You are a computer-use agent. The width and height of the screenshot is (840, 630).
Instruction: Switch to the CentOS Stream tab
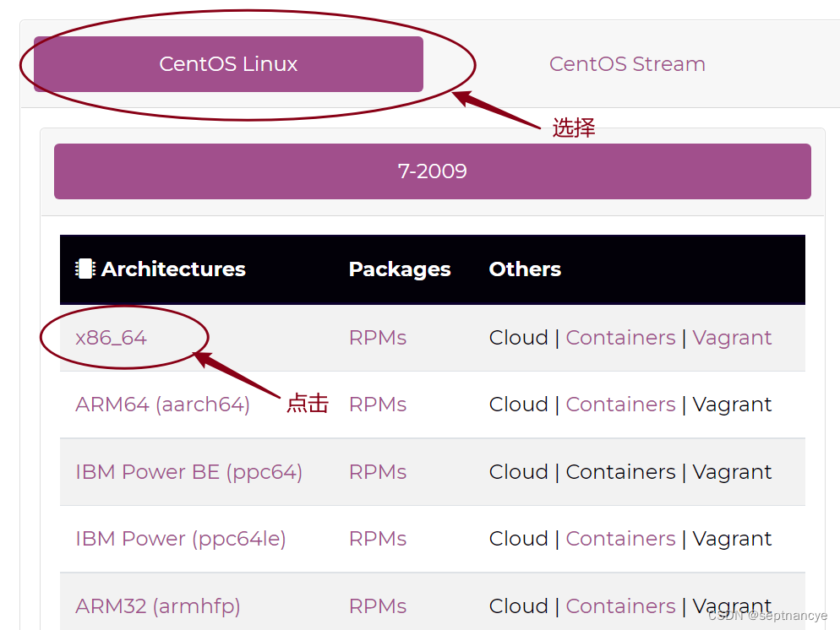click(627, 63)
